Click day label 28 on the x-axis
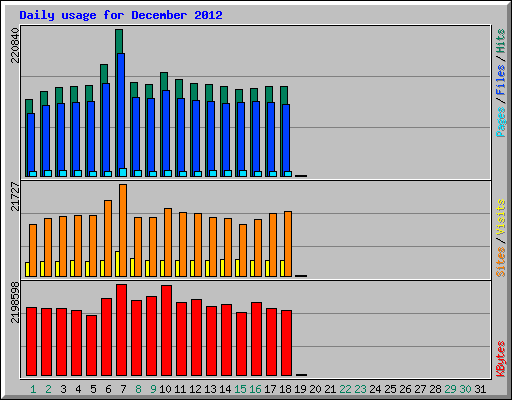 click(435, 389)
